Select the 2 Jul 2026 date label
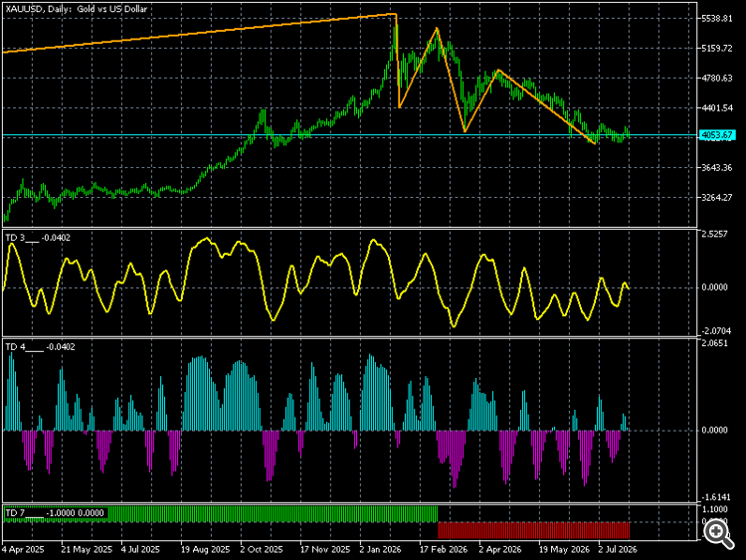 tap(618, 549)
